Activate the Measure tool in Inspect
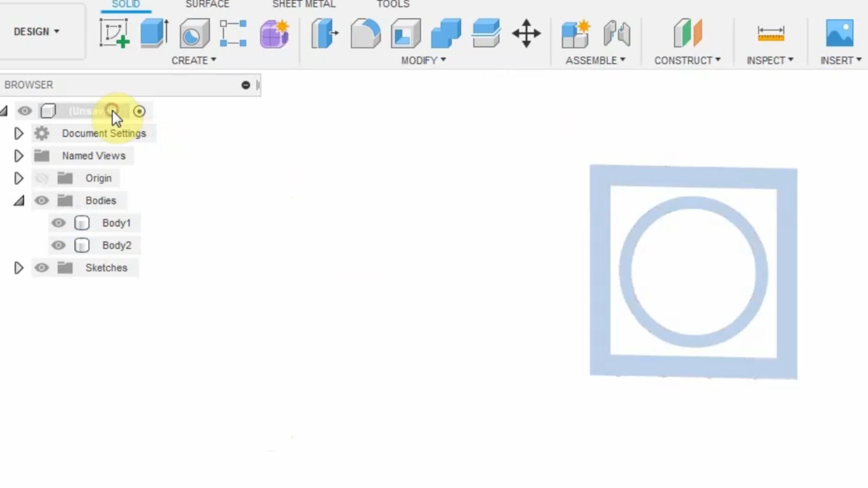The height and width of the screenshot is (488, 868). point(771,34)
